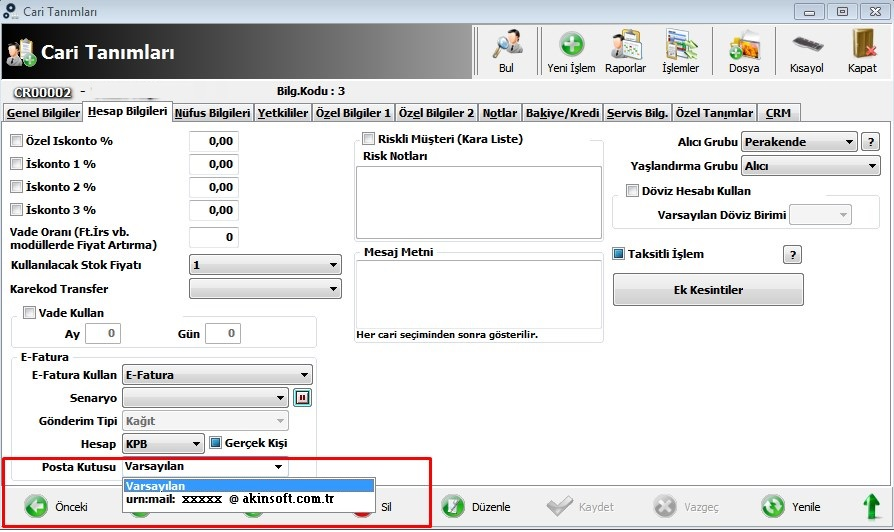Click the Vazgeç cancel icon
894x532 pixels.
(665, 506)
